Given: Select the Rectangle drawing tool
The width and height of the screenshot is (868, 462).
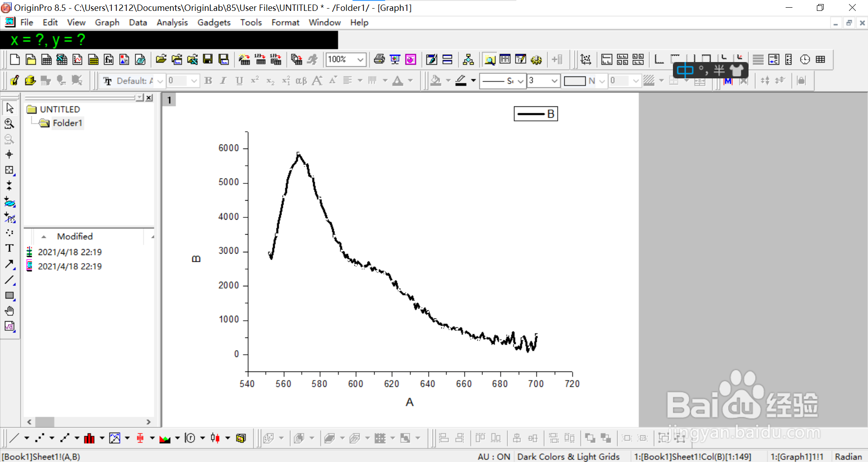Looking at the screenshot, I should click(10, 296).
